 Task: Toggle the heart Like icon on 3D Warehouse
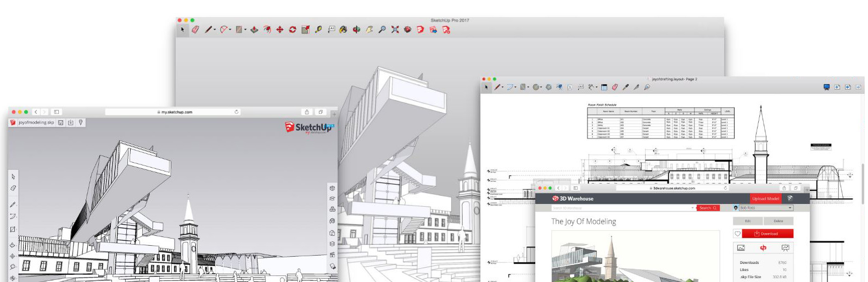[x=737, y=234]
